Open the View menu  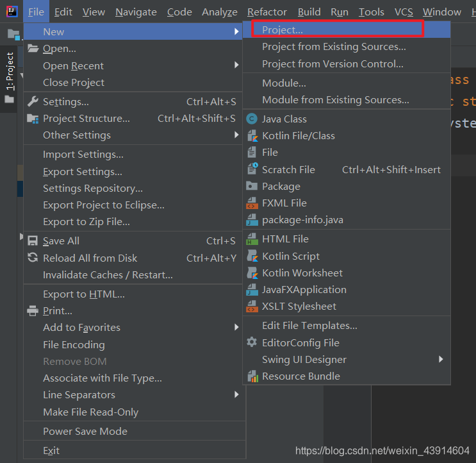point(94,12)
